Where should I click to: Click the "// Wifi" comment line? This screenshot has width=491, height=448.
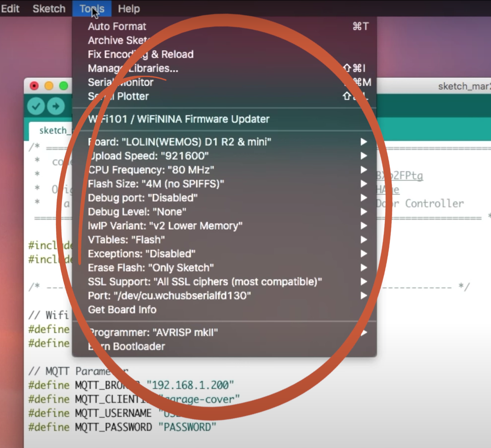point(49,315)
